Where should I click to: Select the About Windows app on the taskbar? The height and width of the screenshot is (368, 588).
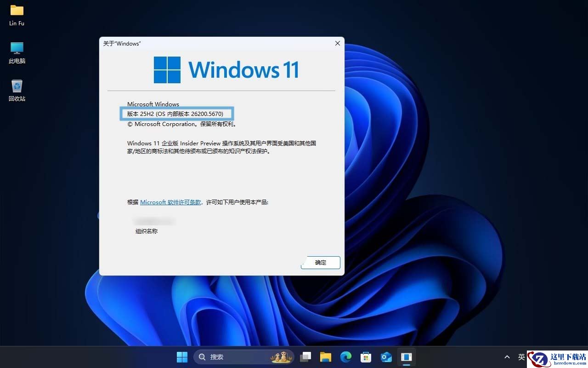(x=407, y=357)
